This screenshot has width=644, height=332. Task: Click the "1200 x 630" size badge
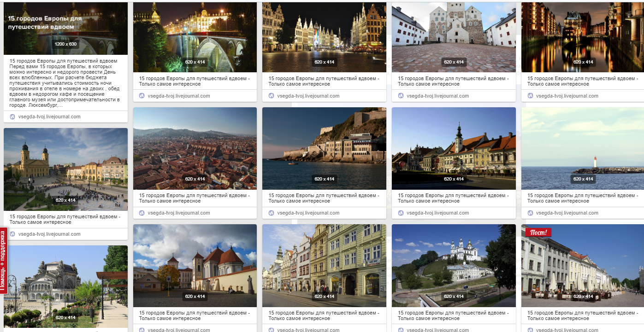tap(65, 44)
